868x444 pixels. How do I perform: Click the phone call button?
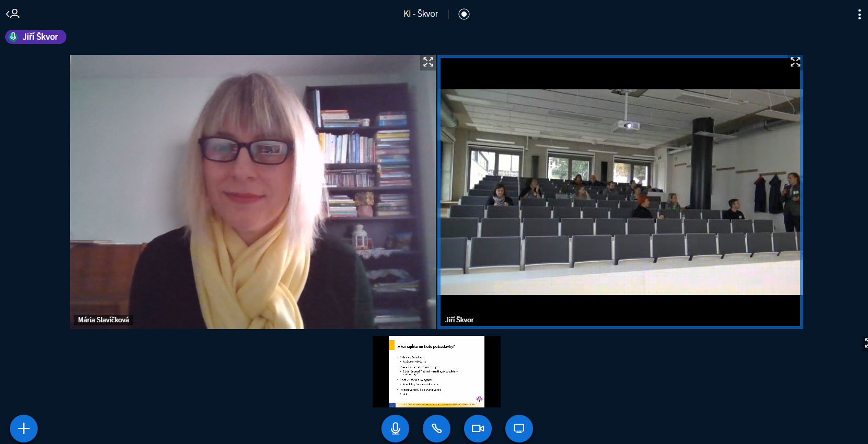(436, 428)
